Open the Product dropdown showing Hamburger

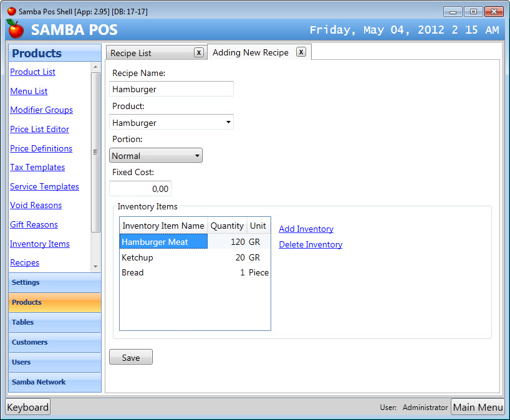171,122
